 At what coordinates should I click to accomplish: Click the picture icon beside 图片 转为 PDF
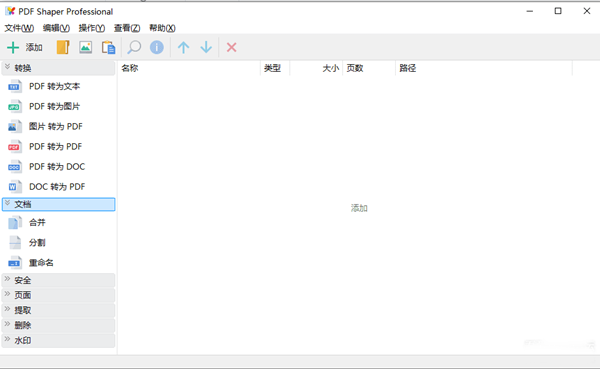tap(15, 126)
